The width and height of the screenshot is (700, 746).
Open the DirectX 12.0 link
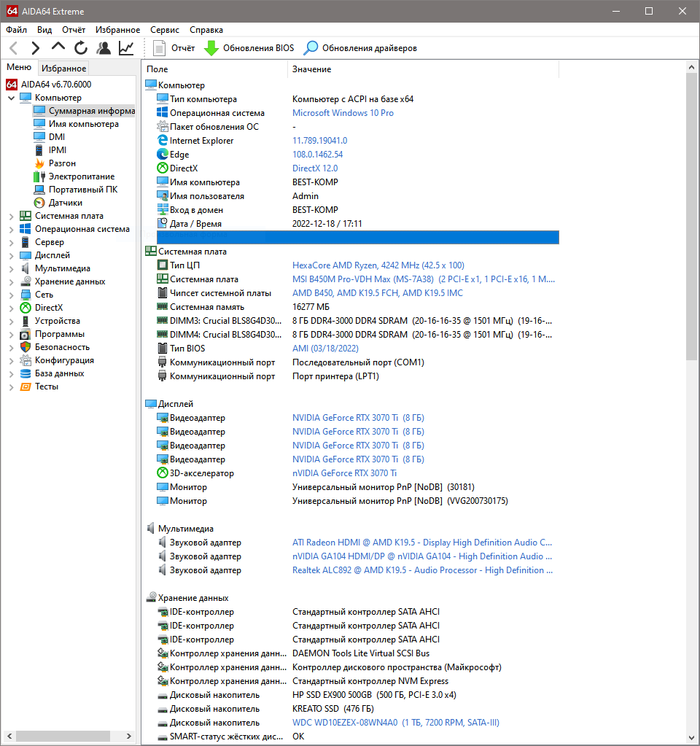(x=315, y=168)
